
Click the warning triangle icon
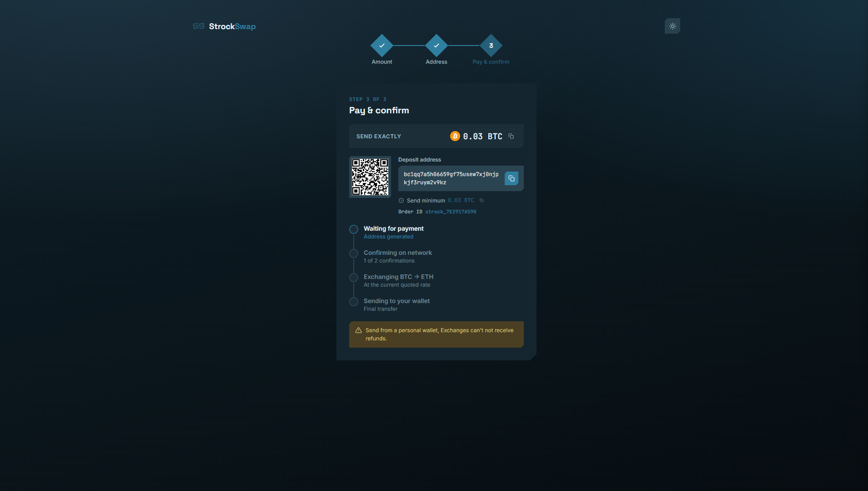(358, 330)
